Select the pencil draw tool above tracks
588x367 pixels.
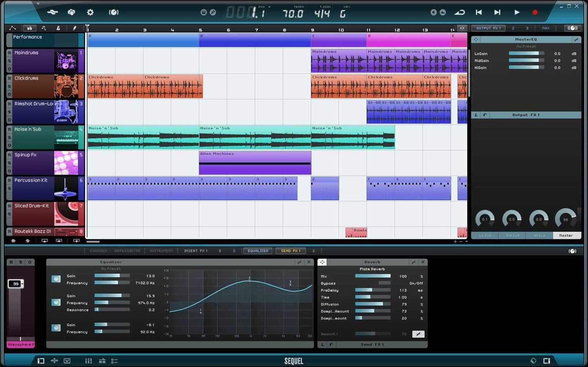click(x=74, y=28)
